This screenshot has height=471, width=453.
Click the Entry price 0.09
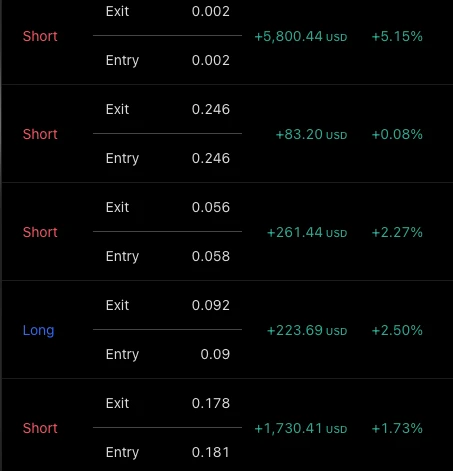(x=215, y=354)
